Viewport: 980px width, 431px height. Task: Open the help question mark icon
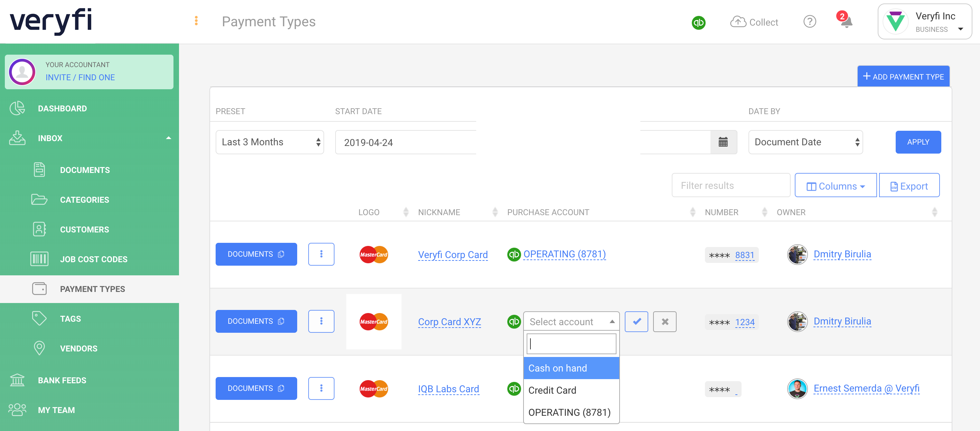coord(810,22)
